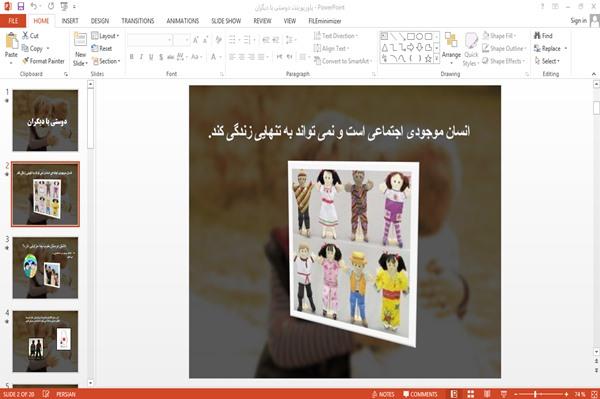
Task: Switch to the SLIDE SHOW tab
Action: (x=226, y=21)
